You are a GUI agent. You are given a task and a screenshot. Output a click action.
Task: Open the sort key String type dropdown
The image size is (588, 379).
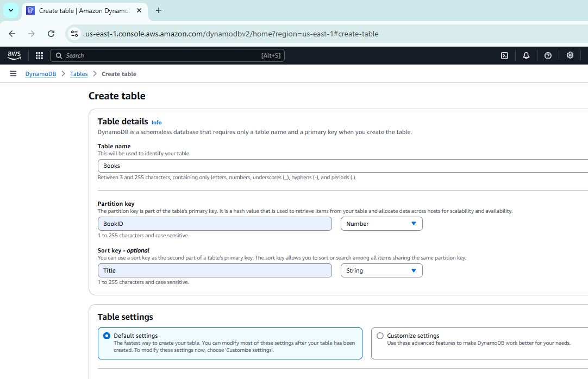(381, 270)
